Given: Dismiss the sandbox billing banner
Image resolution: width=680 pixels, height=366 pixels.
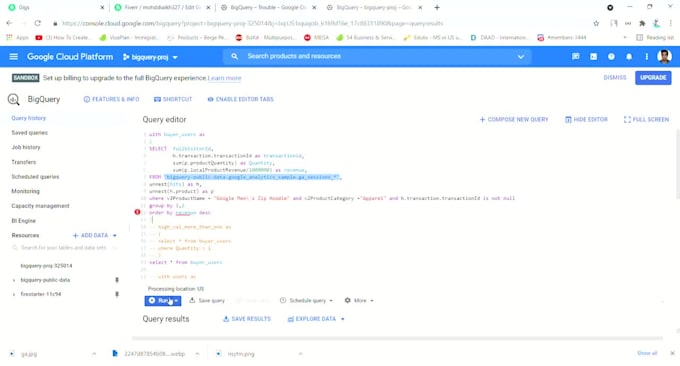Looking at the screenshot, I should pyautogui.click(x=615, y=78).
